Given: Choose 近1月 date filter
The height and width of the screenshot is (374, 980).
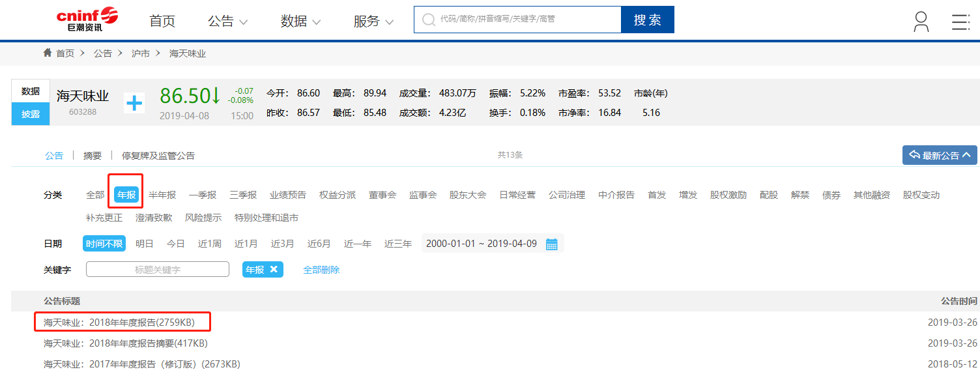Looking at the screenshot, I should coord(246,244).
